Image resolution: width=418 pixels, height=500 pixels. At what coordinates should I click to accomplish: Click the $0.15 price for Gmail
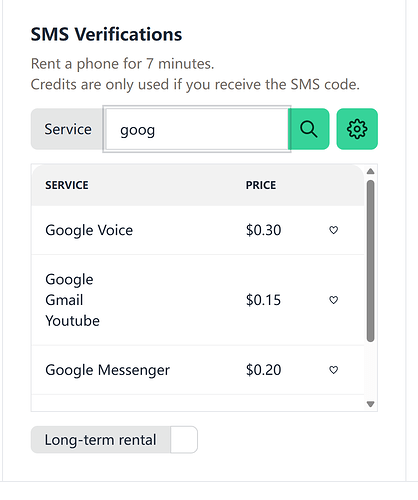coord(263,300)
